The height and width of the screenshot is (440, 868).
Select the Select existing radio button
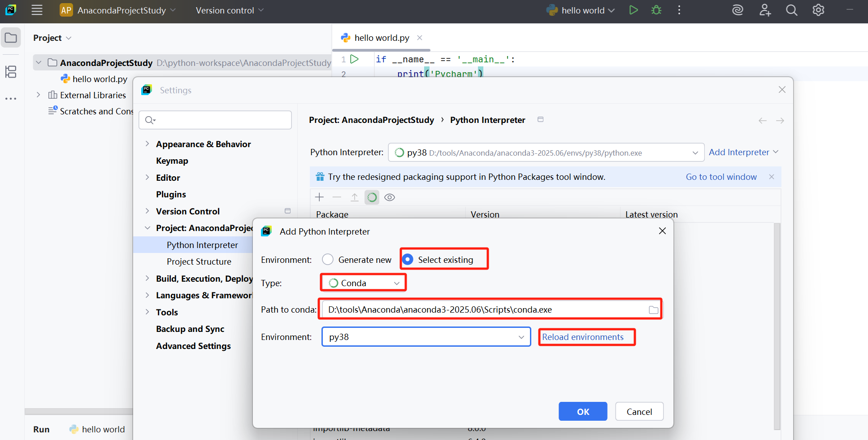(408, 260)
